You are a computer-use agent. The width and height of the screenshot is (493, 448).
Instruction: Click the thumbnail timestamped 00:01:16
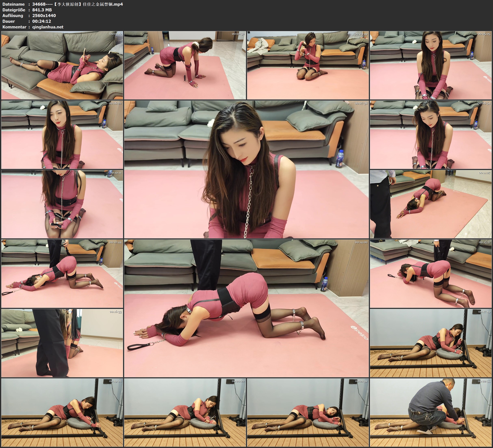[x=62, y=65]
